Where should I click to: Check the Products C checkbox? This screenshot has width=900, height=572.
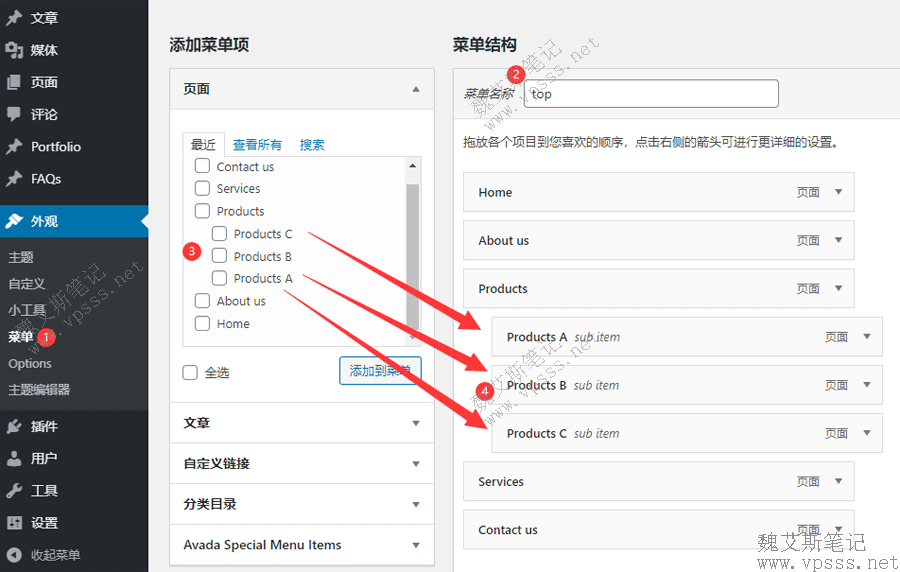coord(219,234)
